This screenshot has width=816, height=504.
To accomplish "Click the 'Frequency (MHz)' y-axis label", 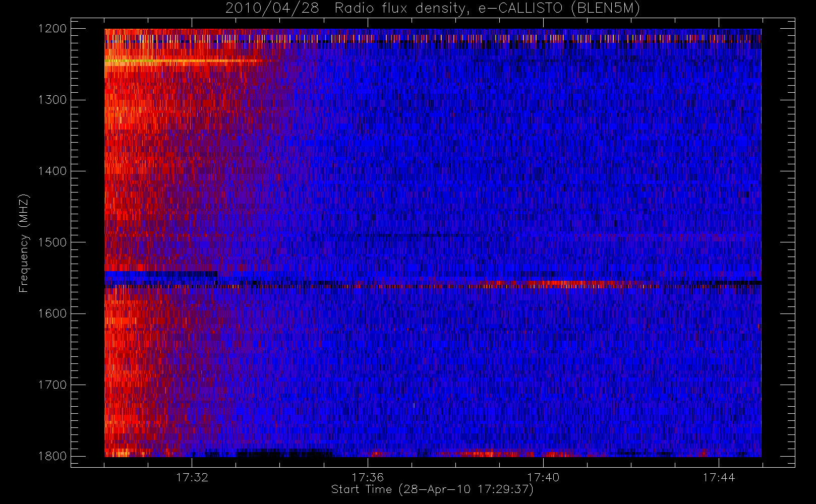I will click(23, 243).
